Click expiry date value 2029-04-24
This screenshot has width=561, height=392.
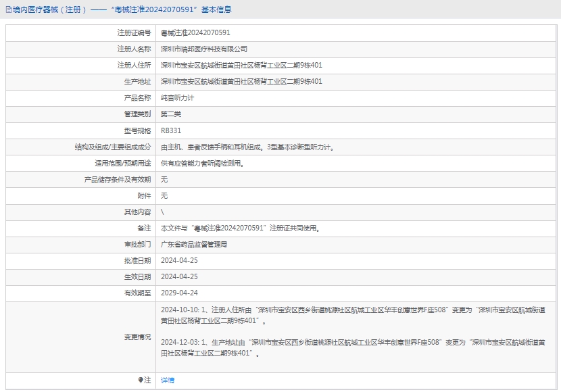[x=179, y=293]
